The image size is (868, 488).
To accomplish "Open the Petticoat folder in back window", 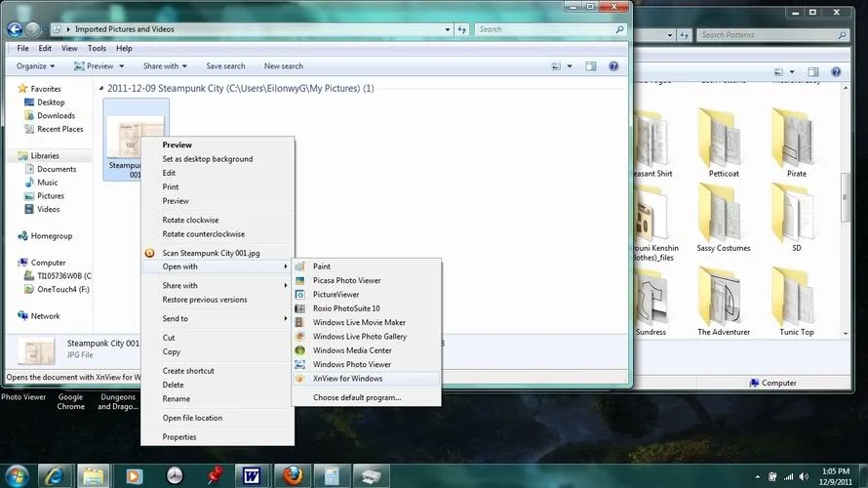I will pyautogui.click(x=724, y=144).
